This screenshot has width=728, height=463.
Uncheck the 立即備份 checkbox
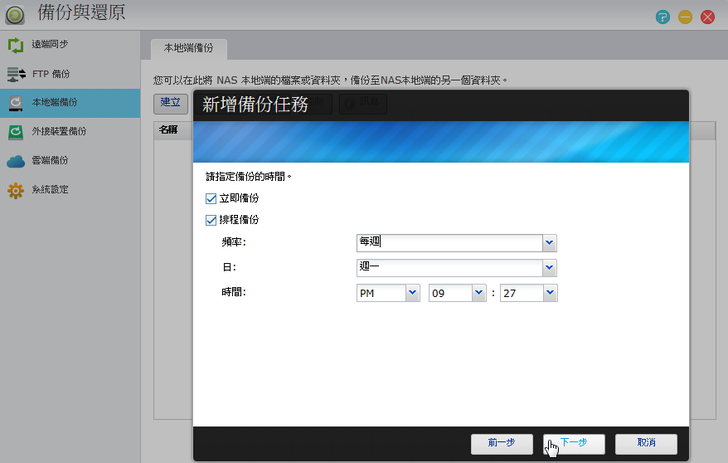[x=211, y=198]
